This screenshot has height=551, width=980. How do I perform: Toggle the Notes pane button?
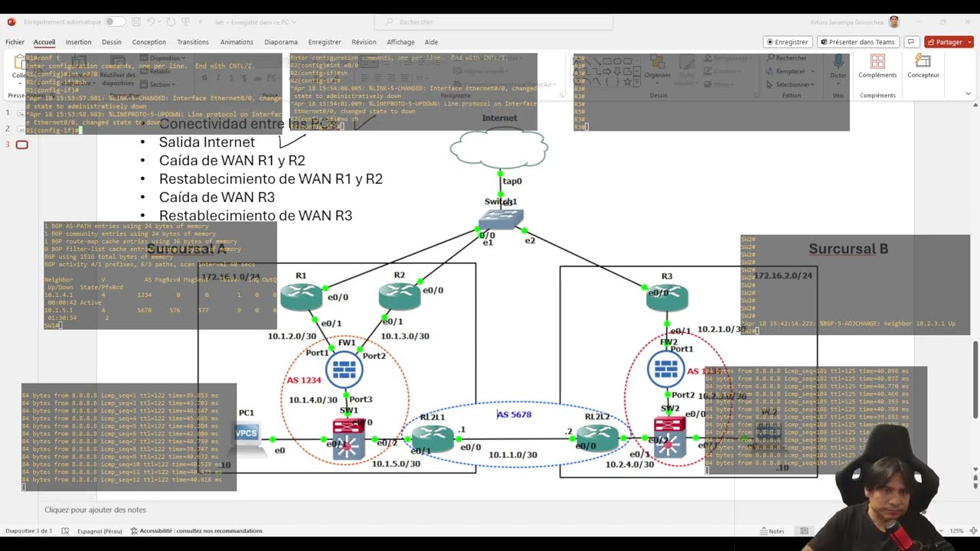[x=772, y=531]
